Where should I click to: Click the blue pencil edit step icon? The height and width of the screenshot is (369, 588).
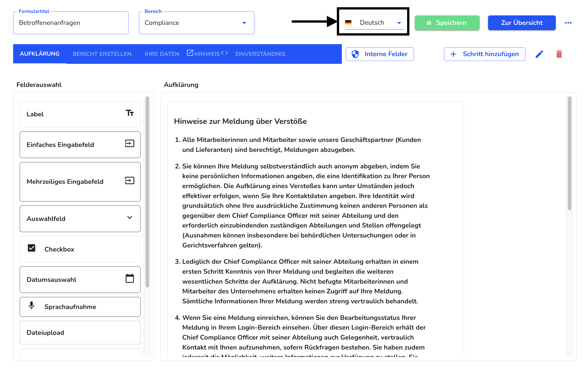tap(539, 54)
